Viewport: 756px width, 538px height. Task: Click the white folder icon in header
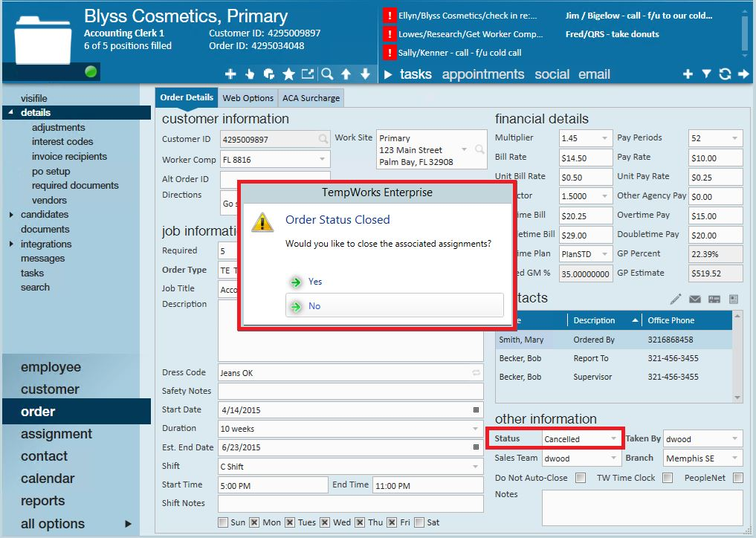pos(43,40)
